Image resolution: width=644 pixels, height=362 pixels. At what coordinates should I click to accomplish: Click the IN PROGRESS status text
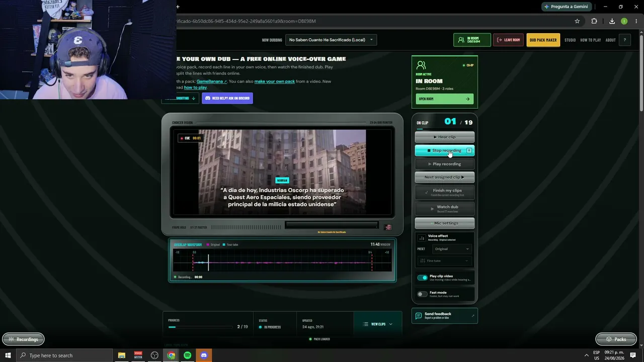(272, 327)
